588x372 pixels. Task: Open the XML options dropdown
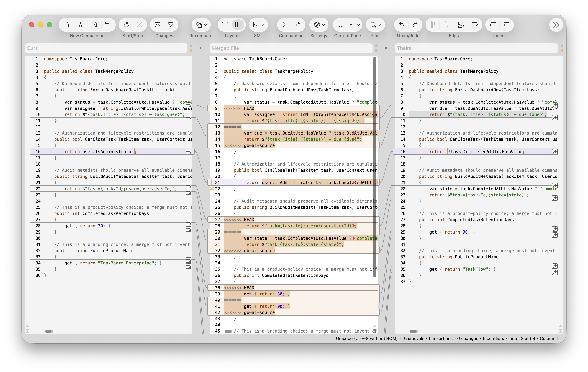point(258,25)
